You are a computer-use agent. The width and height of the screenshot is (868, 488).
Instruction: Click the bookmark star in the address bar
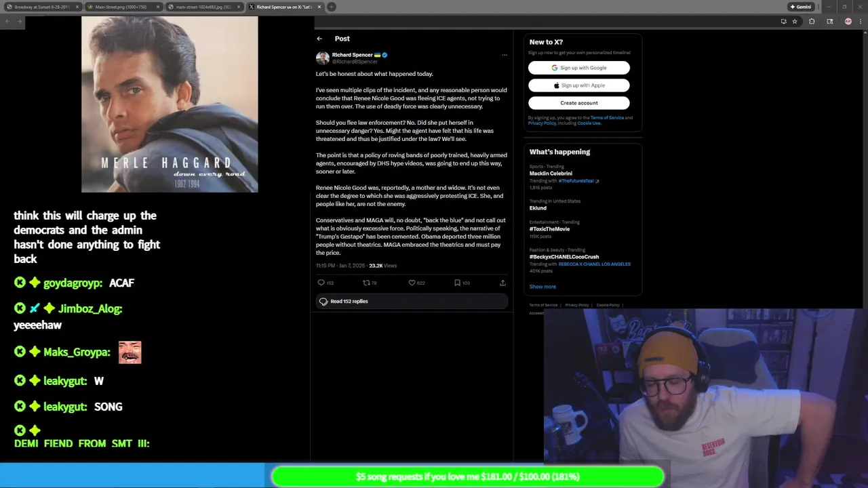coord(795,21)
